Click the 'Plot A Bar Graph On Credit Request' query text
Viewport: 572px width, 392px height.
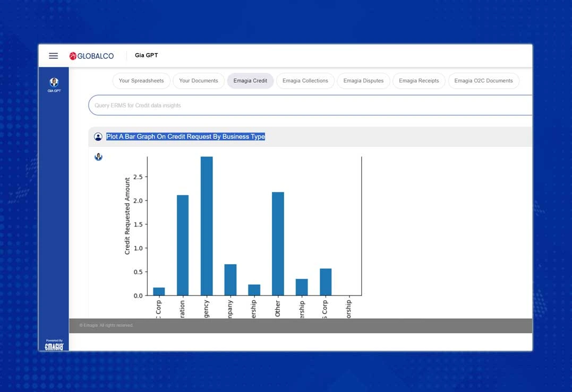point(185,137)
